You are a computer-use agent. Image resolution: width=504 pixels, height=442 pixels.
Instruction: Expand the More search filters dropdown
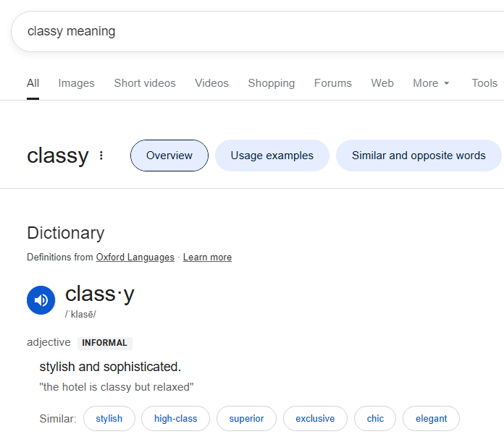pyautogui.click(x=431, y=83)
